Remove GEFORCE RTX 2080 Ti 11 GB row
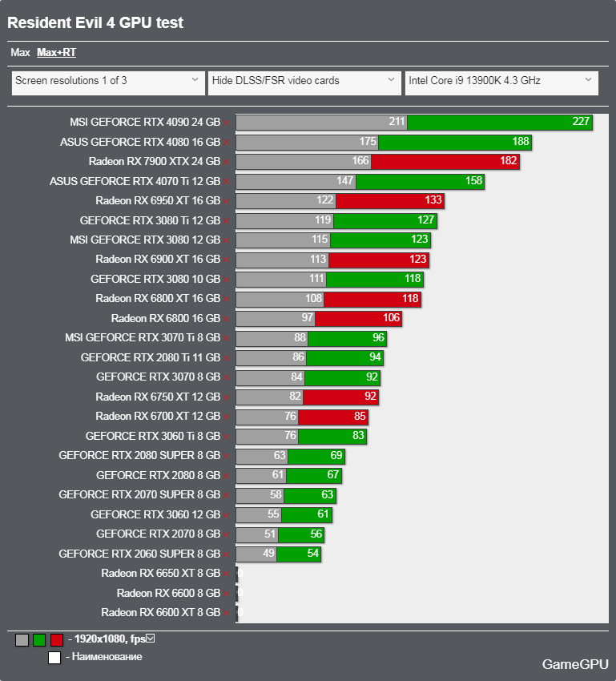 pyautogui.click(x=226, y=358)
